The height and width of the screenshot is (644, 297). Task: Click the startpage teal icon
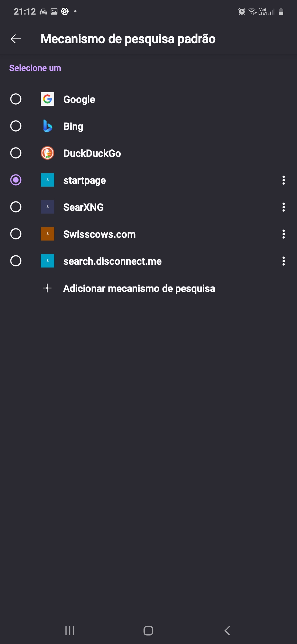coord(47,180)
